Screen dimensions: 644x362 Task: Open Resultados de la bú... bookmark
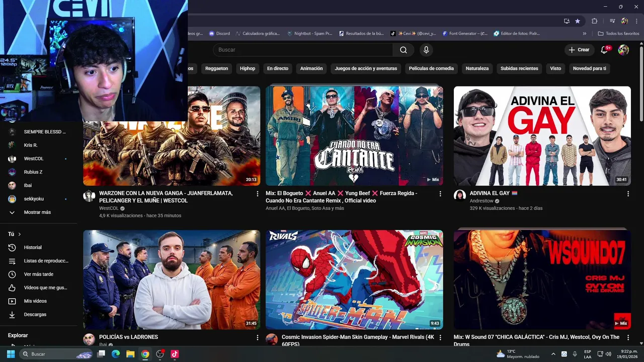(x=361, y=34)
